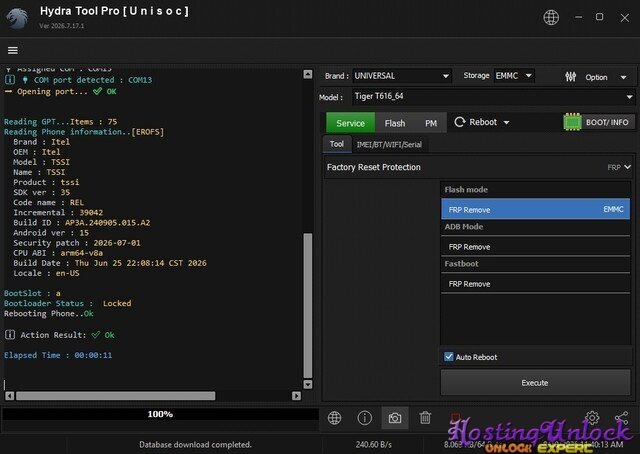640x454 pixels.
Task: Click the Hydra dragon logo
Action: pyautogui.click(x=18, y=18)
